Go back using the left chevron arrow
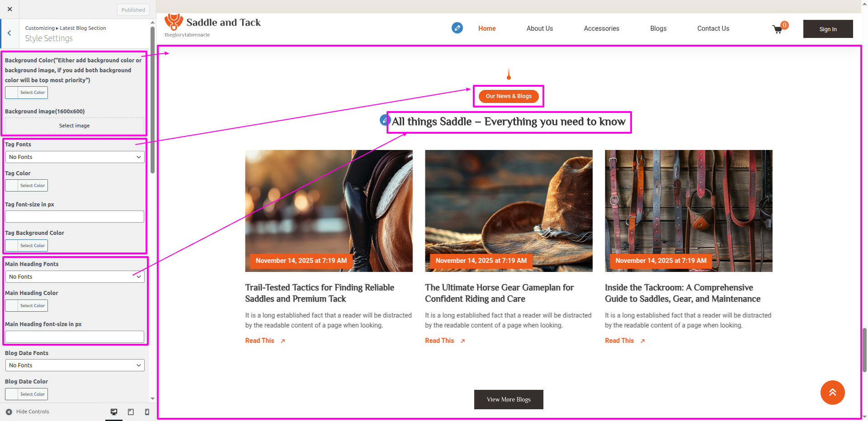This screenshot has width=868, height=421. [x=9, y=33]
